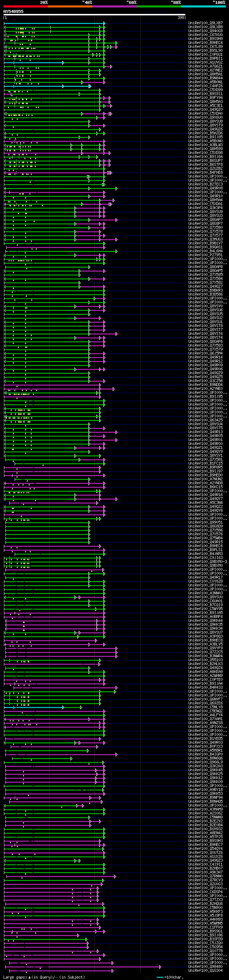Select the UniRef100_B1FC15 label
This screenshot has height=980, width=229.
pyautogui.click(x=205, y=463)
